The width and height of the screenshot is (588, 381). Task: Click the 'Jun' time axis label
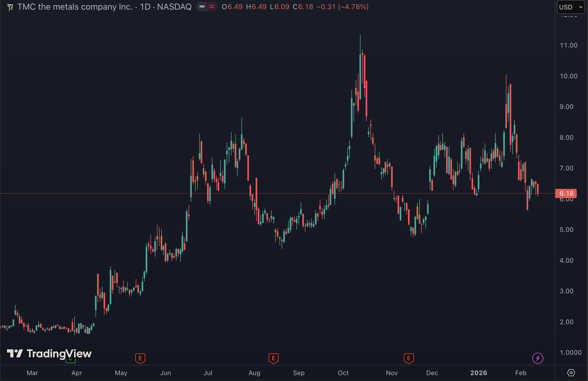click(166, 373)
